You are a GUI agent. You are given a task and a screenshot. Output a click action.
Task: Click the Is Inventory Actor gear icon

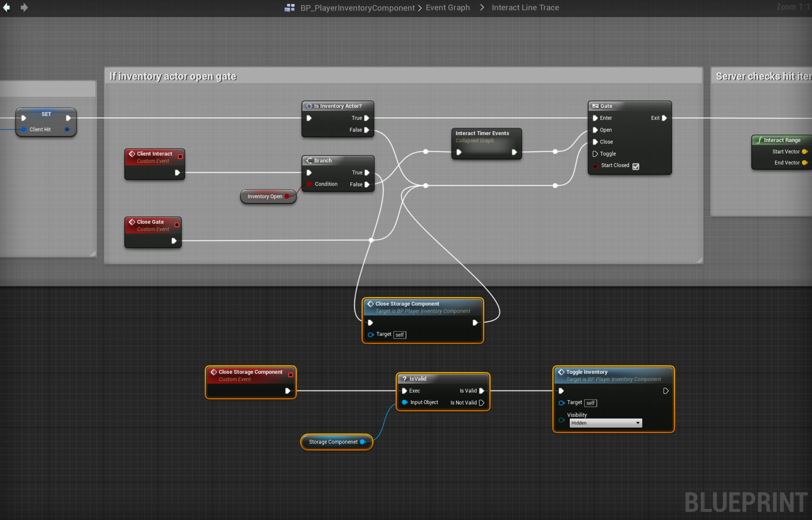click(309, 106)
